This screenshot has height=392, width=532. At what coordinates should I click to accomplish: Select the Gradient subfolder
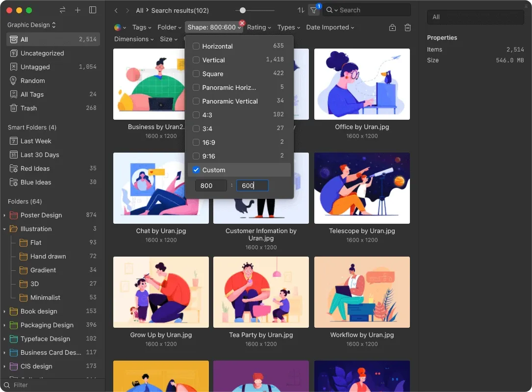[x=58, y=270]
